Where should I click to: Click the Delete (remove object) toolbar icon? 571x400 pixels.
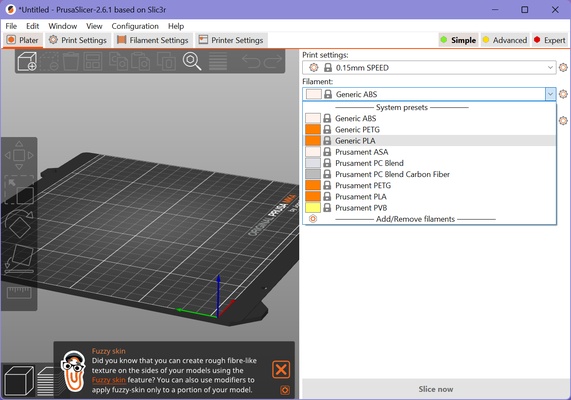click(x=49, y=61)
